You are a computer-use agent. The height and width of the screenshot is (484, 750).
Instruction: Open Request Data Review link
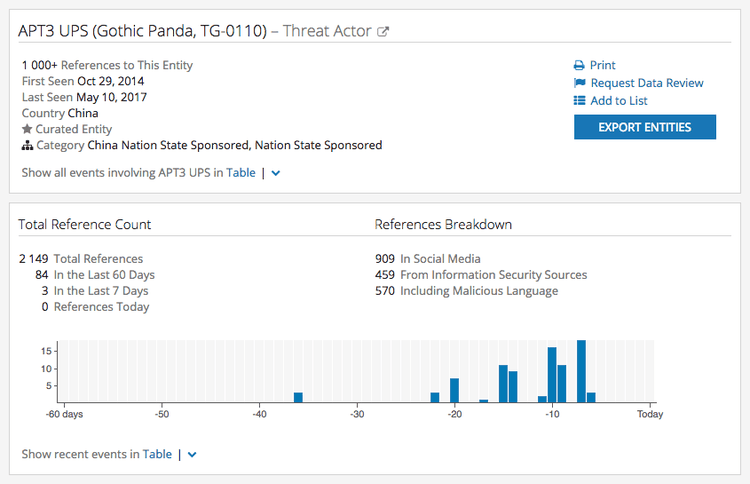point(647,83)
